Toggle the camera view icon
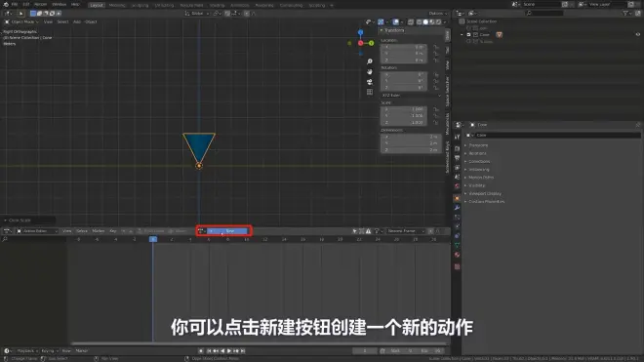Screen dimensions: 644x362 [x=370, y=82]
